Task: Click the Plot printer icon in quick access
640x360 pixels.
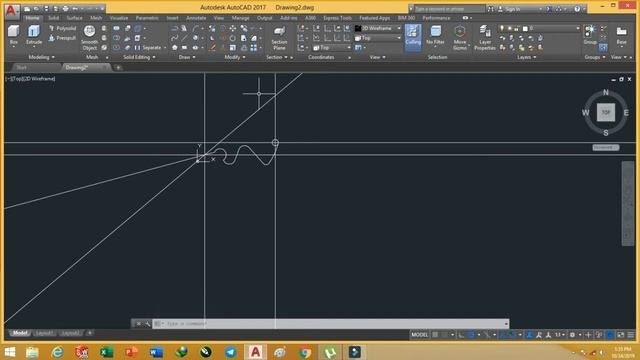Action: [65, 9]
